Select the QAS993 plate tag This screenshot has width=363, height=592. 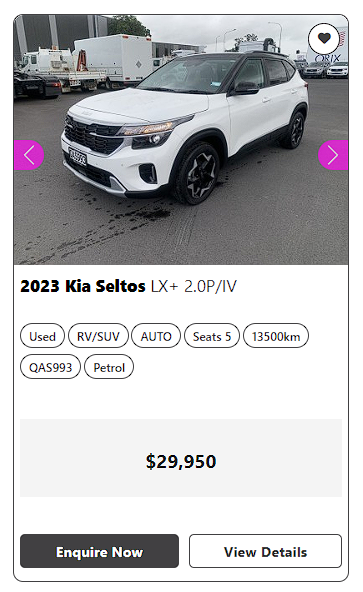[x=50, y=367]
